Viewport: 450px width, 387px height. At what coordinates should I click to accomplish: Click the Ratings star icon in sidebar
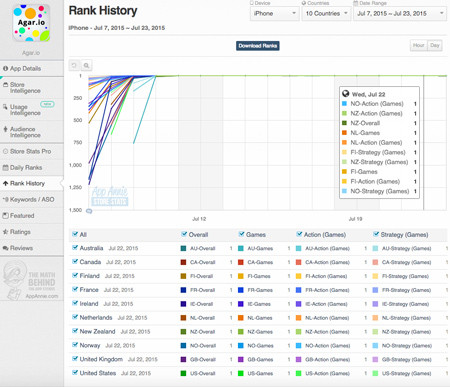click(x=5, y=232)
